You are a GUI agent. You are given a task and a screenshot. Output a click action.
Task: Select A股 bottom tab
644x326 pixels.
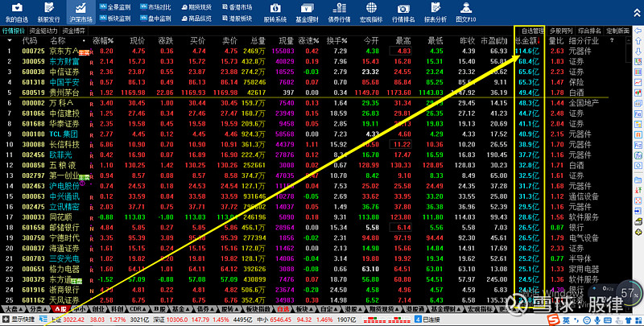point(62,308)
